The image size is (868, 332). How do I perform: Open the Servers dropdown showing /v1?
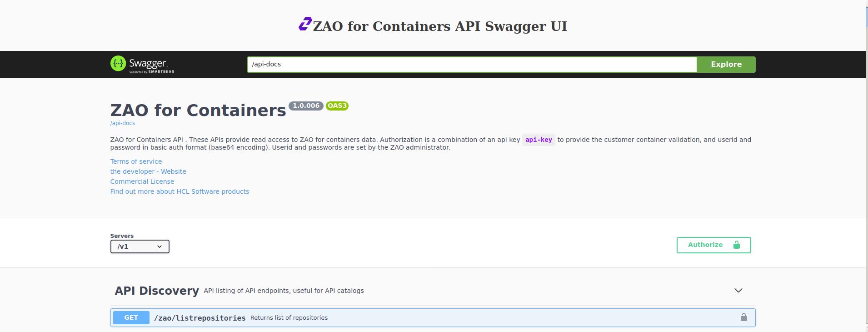[140, 246]
